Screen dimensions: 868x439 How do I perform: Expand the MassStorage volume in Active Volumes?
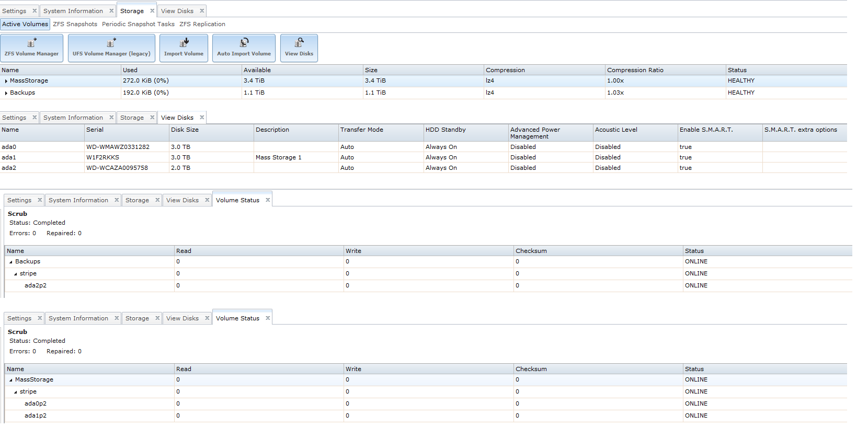6,81
